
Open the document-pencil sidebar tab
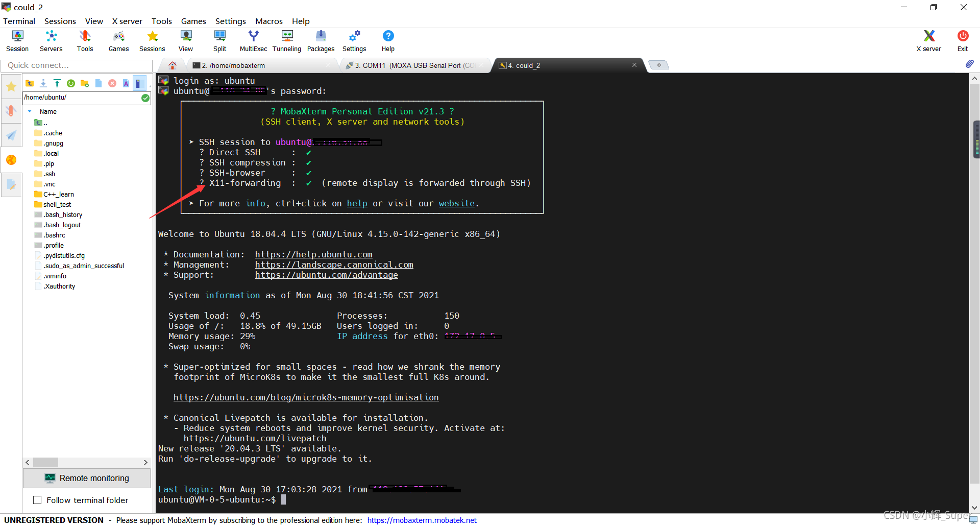pos(11,184)
